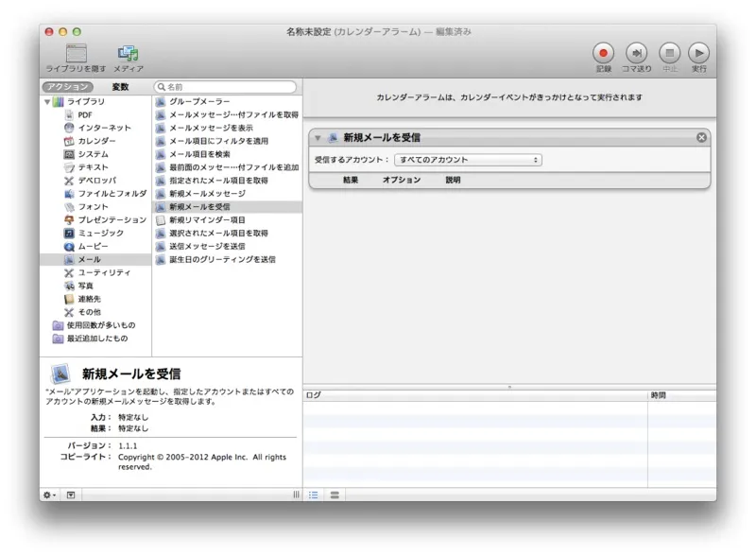
Task: Click the コマ送り (Step) toolbar button
Action: point(637,53)
